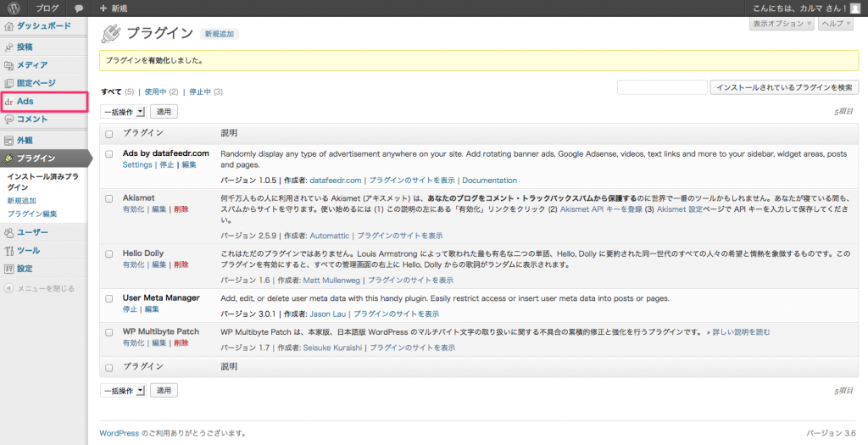The height and width of the screenshot is (445, 868).
Task: Open the top 一括操作 bulk action dropdown
Action: tap(123, 112)
